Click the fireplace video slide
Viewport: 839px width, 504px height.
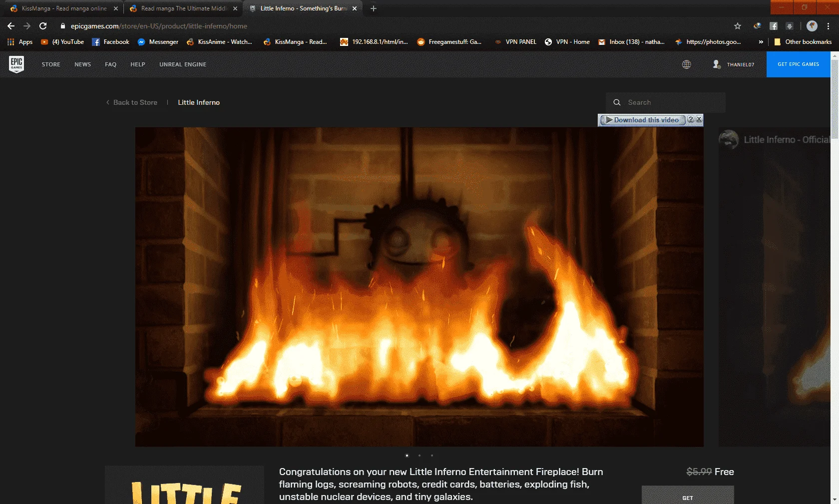[x=419, y=287]
